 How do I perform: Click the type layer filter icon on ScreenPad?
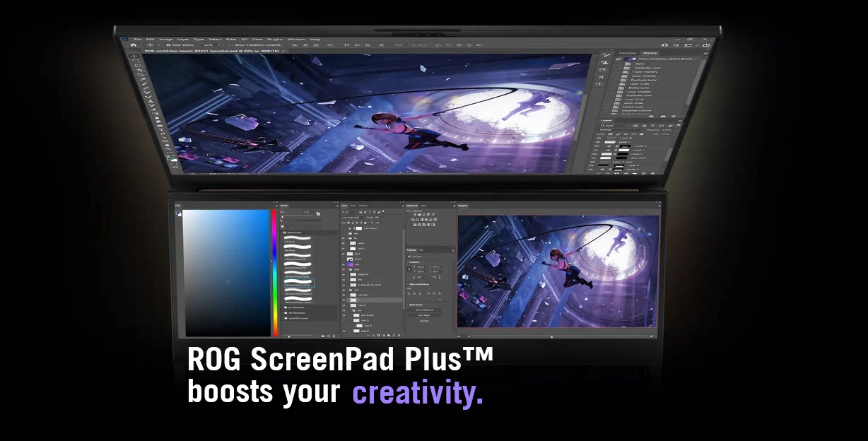(370, 212)
